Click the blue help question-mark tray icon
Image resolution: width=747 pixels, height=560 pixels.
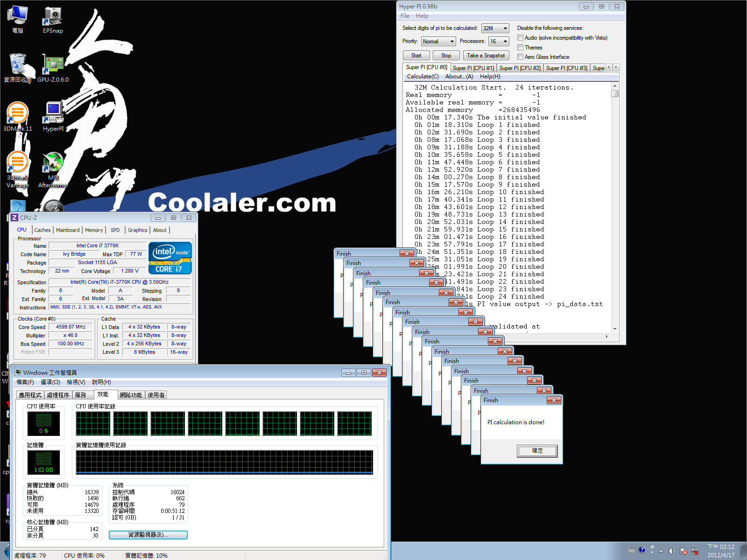click(x=642, y=550)
